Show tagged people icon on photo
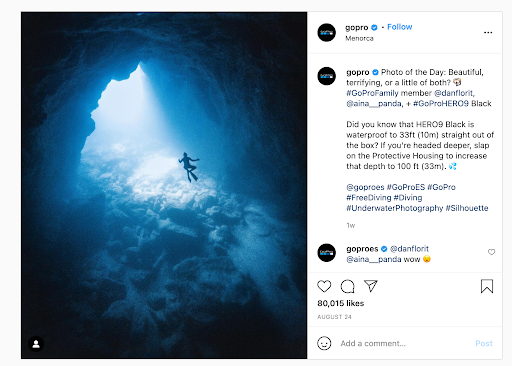The height and width of the screenshot is (366, 512). [36, 344]
